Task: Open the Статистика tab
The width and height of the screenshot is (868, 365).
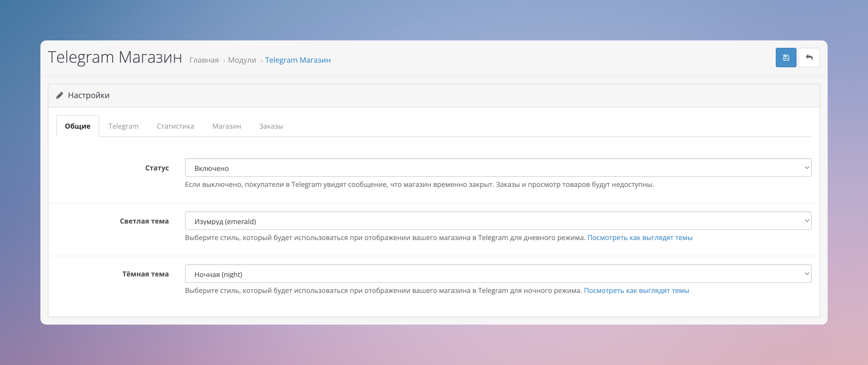Action: pyautogui.click(x=175, y=126)
